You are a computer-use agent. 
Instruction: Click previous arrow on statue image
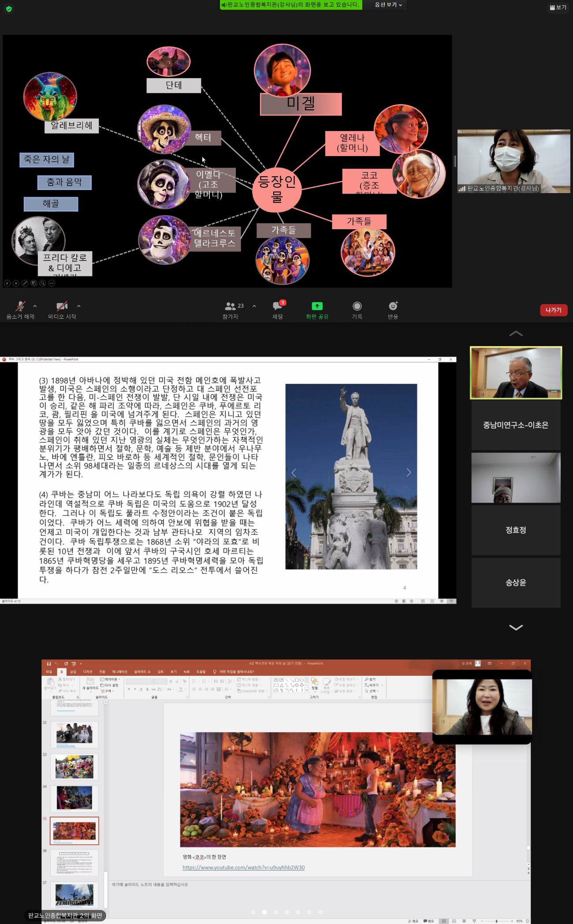[294, 473]
